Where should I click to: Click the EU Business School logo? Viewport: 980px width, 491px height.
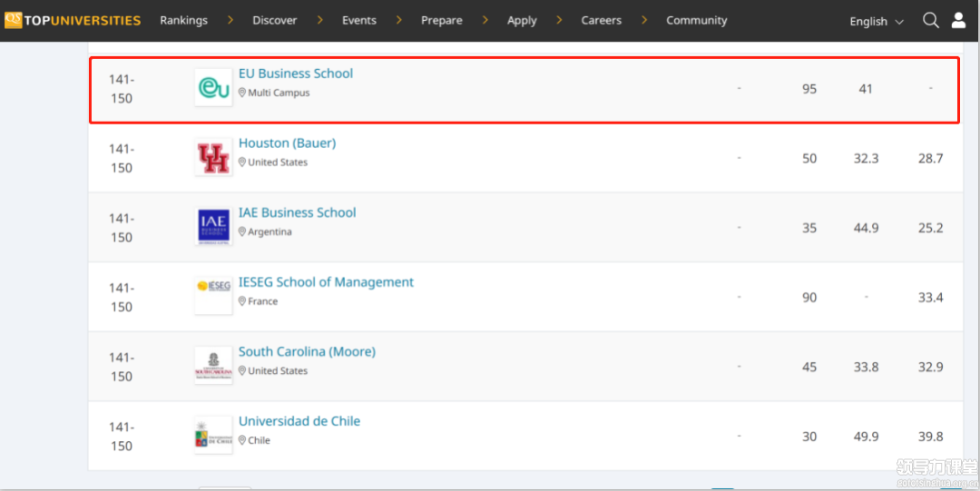(x=214, y=88)
